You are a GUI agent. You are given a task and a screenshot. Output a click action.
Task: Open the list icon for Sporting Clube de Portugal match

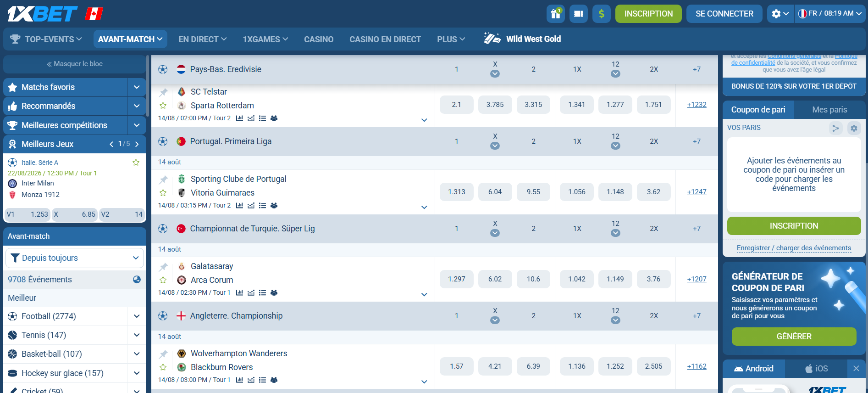click(x=262, y=206)
